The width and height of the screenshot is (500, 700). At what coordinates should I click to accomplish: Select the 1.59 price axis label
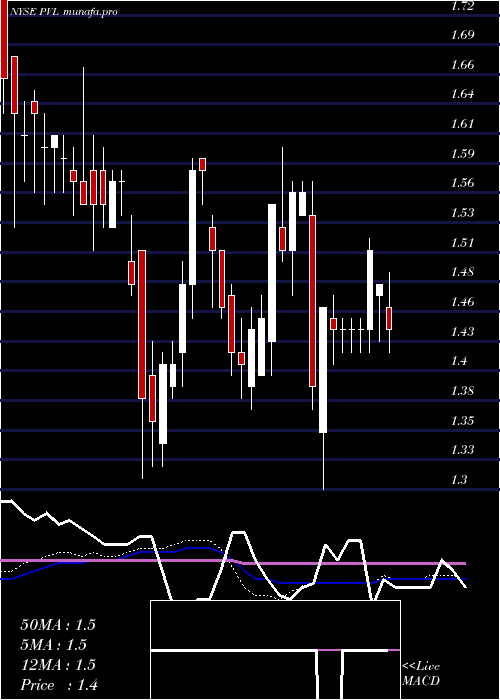[x=463, y=154]
